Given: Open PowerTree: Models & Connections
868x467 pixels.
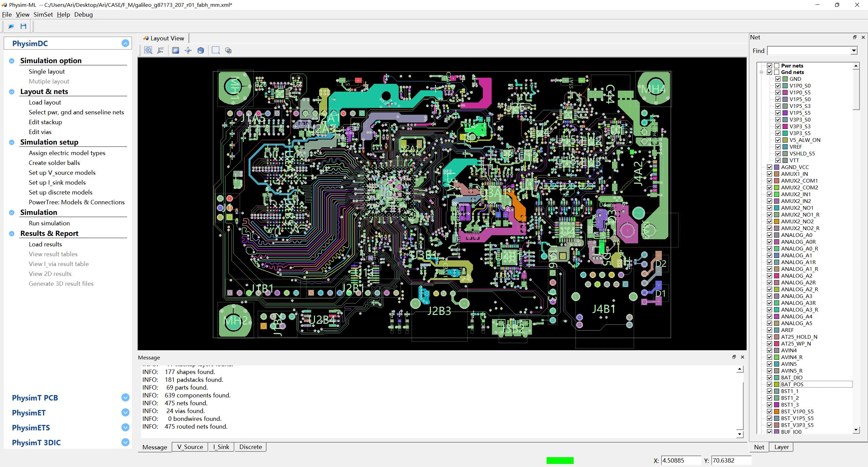Looking at the screenshot, I should click(77, 202).
